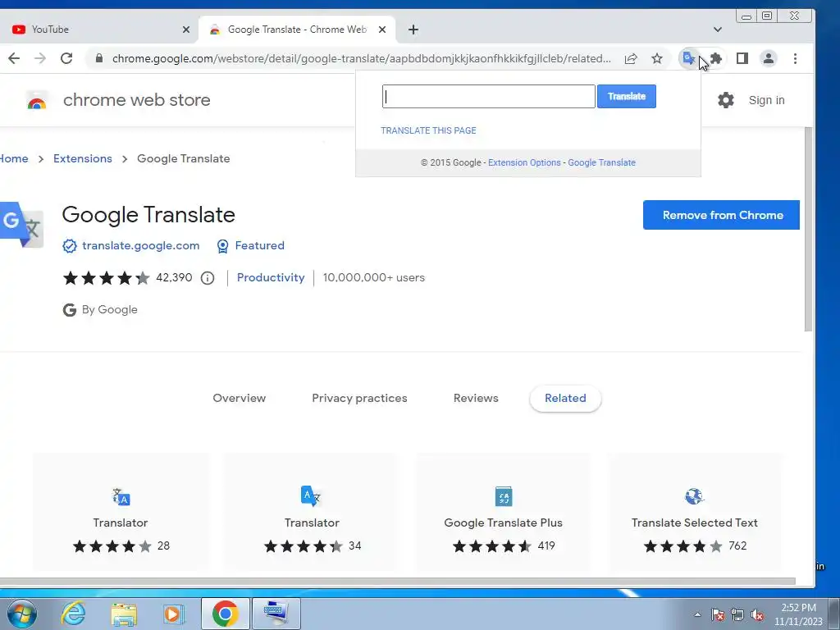Go back using browser back arrow
840x630 pixels.
pyautogui.click(x=14, y=58)
